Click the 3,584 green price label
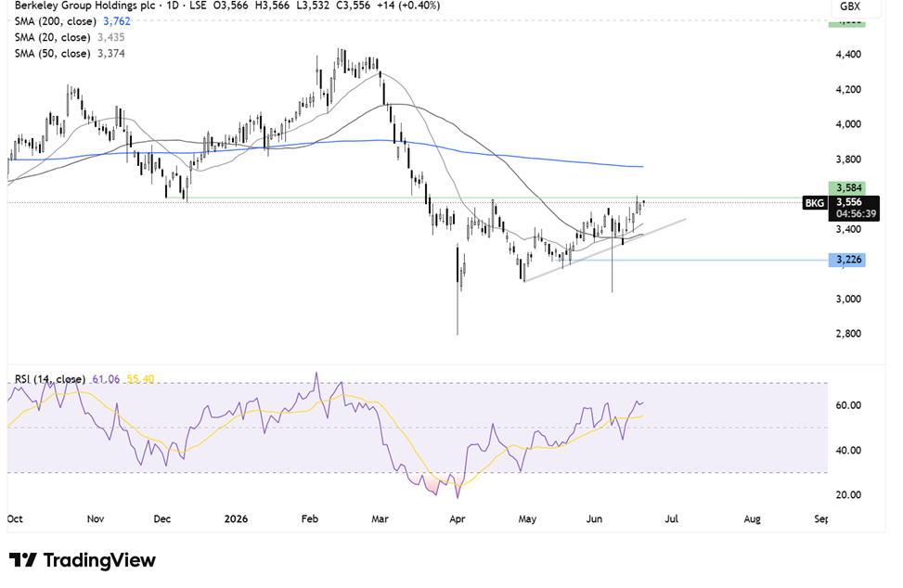 pyautogui.click(x=849, y=187)
